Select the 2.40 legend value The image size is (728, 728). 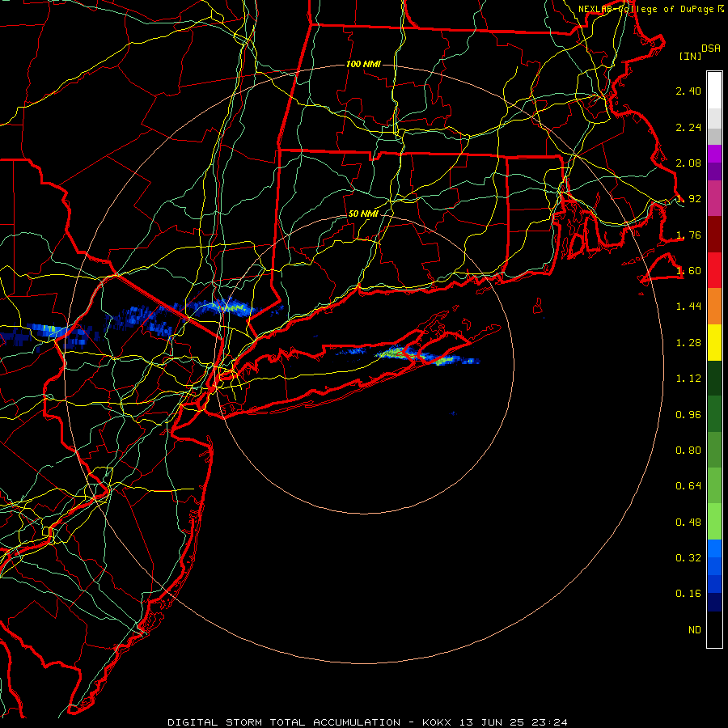point(688,91)
